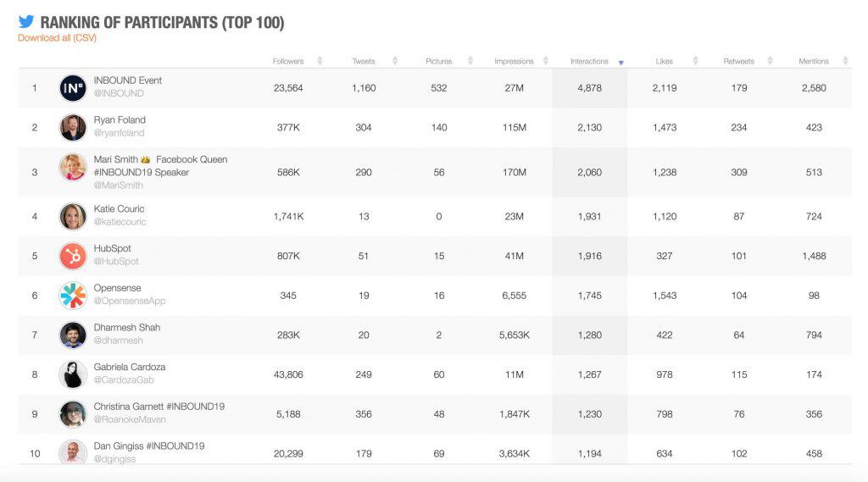Click Gabriela Cardoza's avatar image
The height and width of the screenshot is (482, 868).
point(73,374)
